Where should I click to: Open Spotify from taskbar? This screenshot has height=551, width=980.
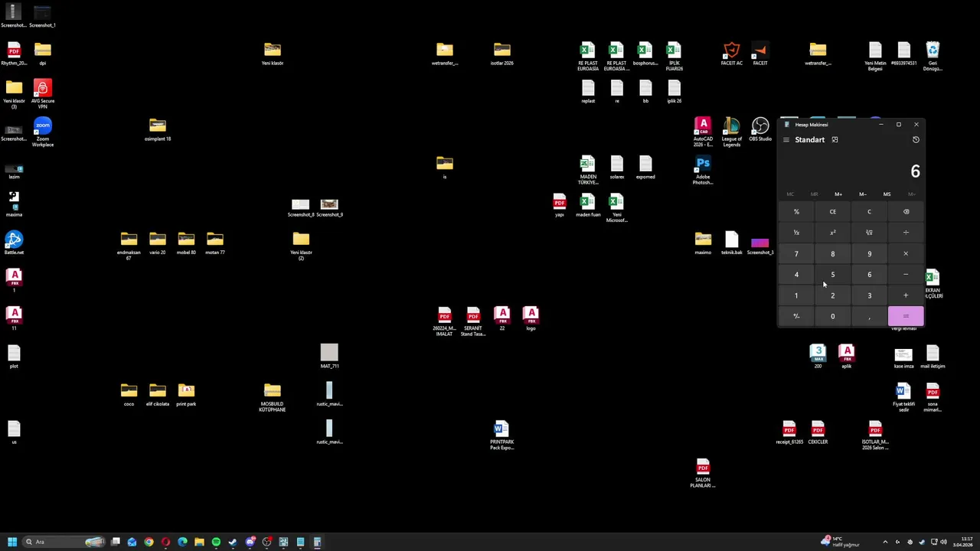(216, 542)
